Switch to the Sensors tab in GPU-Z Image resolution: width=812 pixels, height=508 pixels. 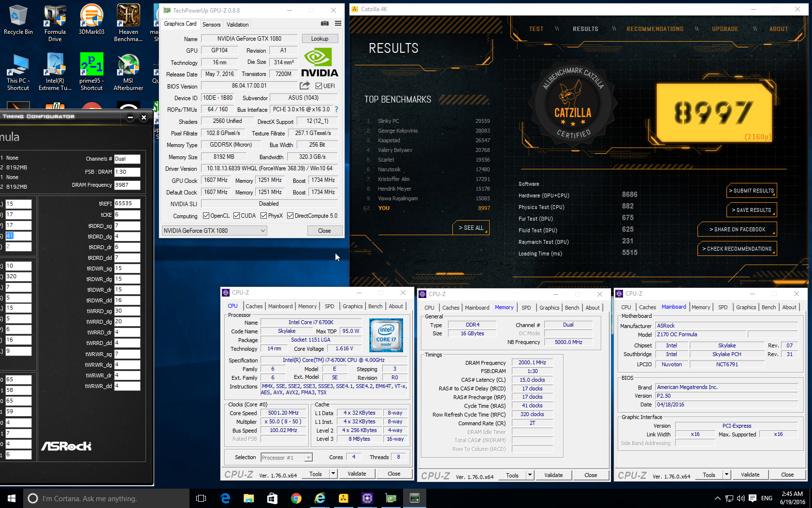point(211,24)
